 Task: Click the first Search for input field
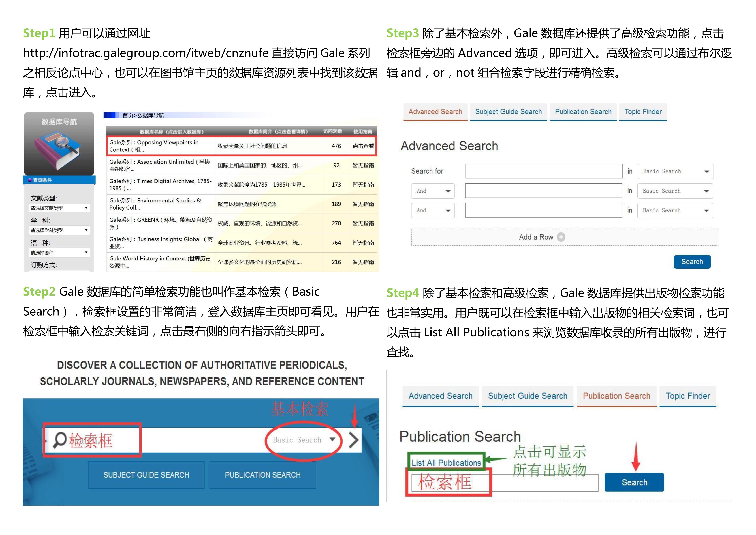click(x=544, y=171)
